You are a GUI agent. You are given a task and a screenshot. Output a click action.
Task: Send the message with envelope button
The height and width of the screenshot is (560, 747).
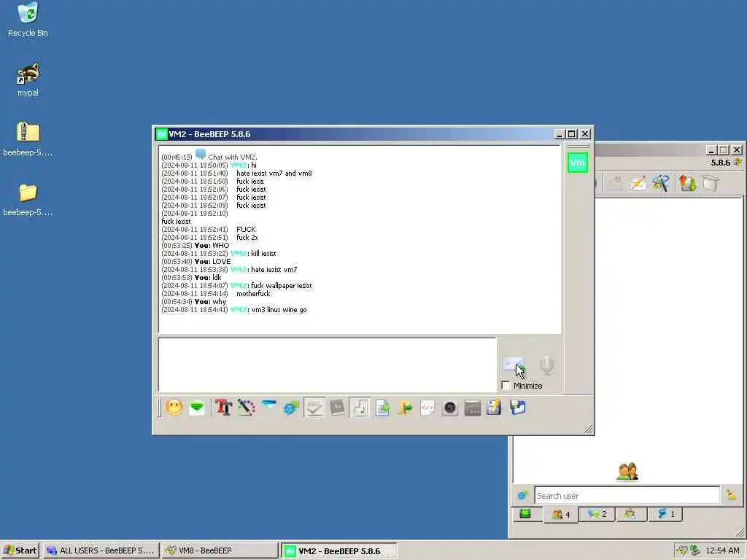point(514,365)
